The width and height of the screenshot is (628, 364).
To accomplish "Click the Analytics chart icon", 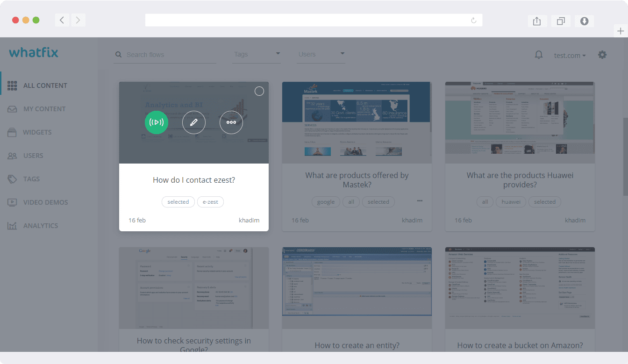I will [x=12, y=226].
